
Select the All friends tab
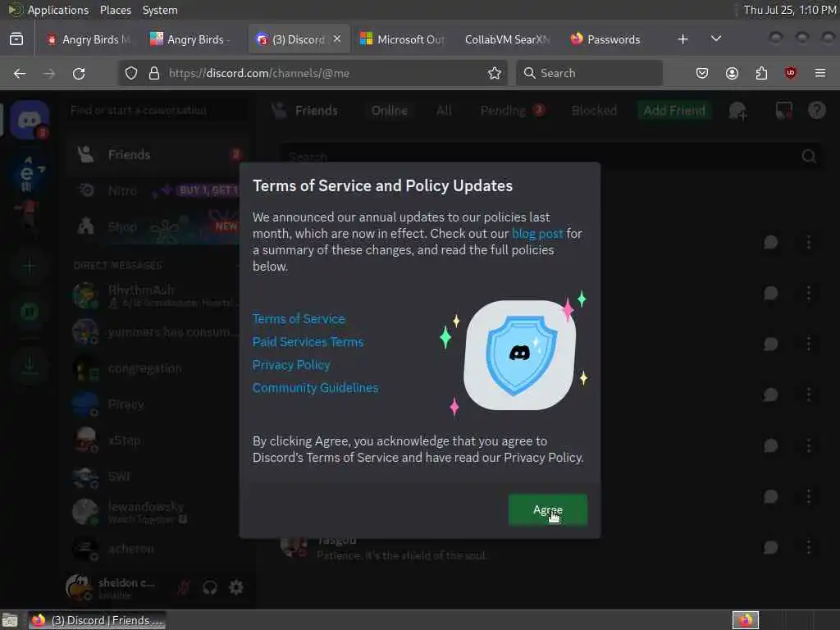click(444, 111)
